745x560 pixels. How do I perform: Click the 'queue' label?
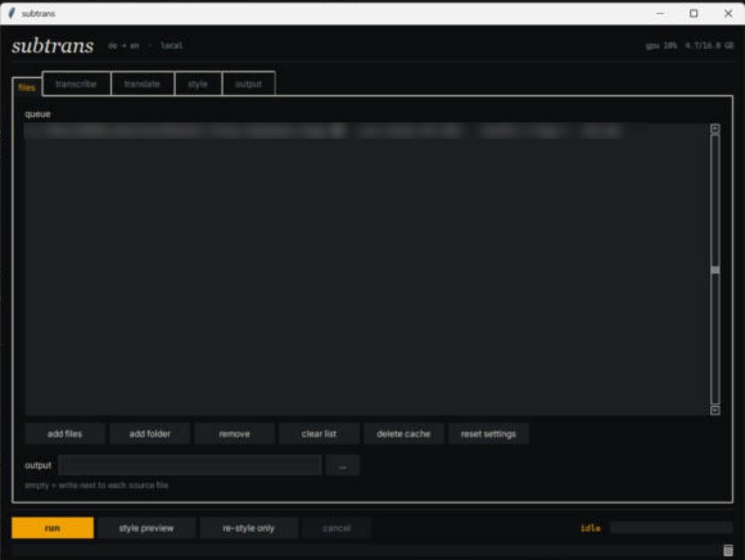click(x=38, y=114)
